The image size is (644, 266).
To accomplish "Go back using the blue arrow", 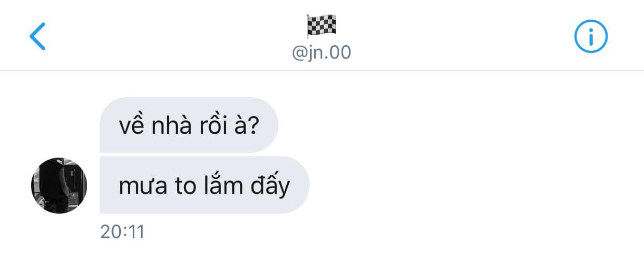I will point(37,36).
